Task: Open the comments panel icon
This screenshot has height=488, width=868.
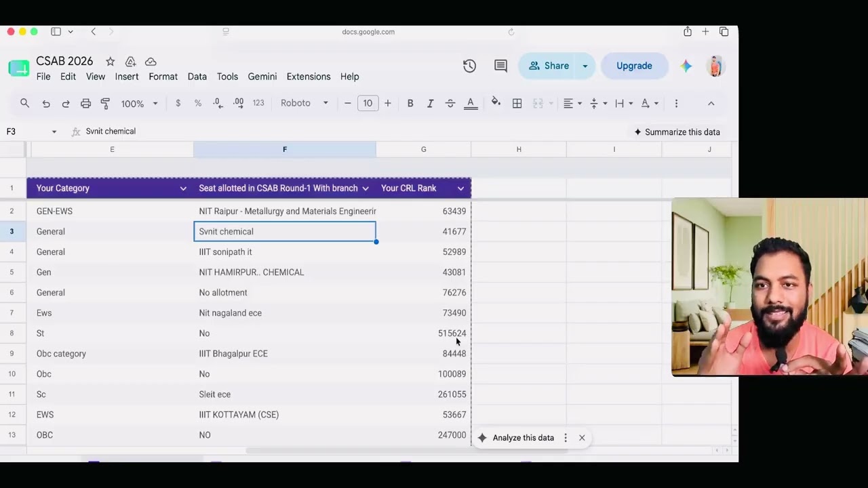Action: pyautogui.click(x=500, y=66)
